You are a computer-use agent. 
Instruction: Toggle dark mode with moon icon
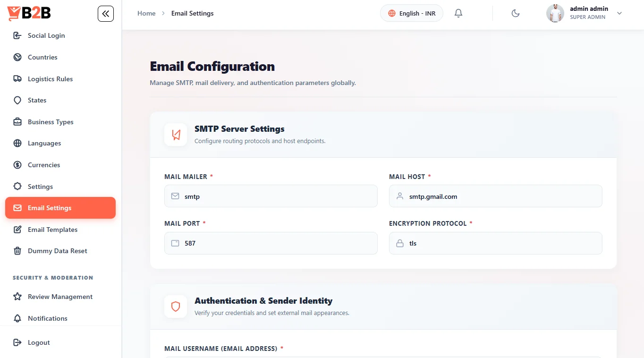[516, 13]
